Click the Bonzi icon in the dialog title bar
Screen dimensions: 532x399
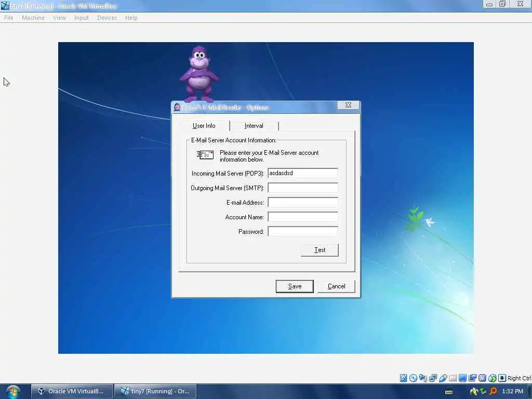[177, 107]
